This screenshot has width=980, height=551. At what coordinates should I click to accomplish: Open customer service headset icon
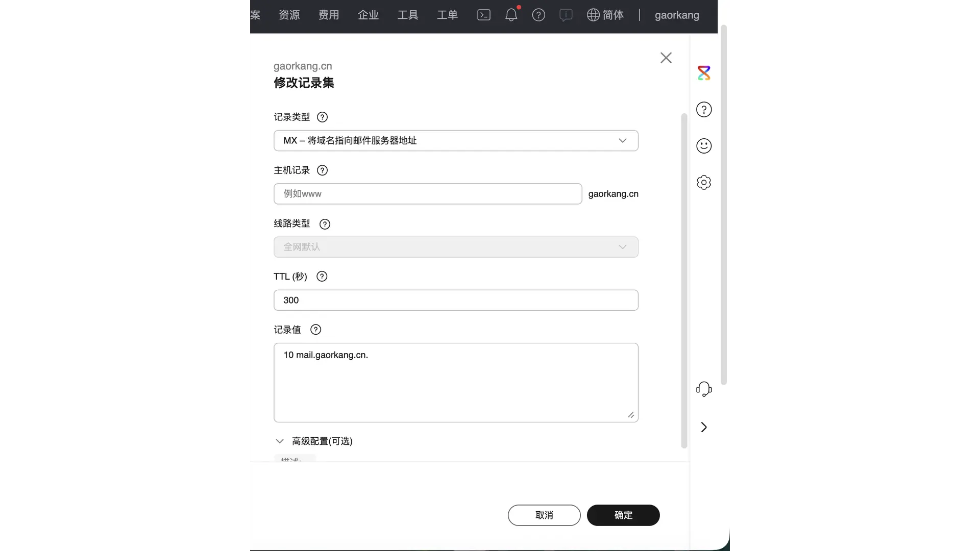(x=704, y=389)
